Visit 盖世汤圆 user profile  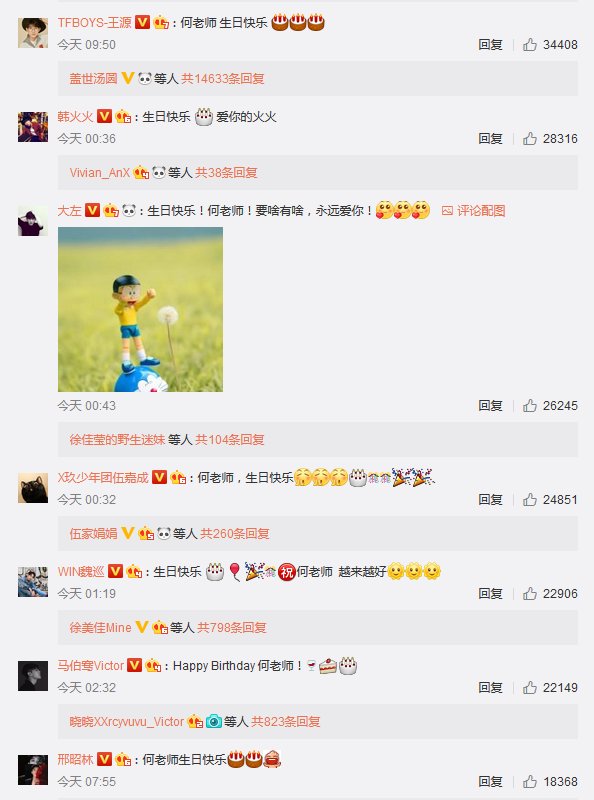click(x=93, y=79)
